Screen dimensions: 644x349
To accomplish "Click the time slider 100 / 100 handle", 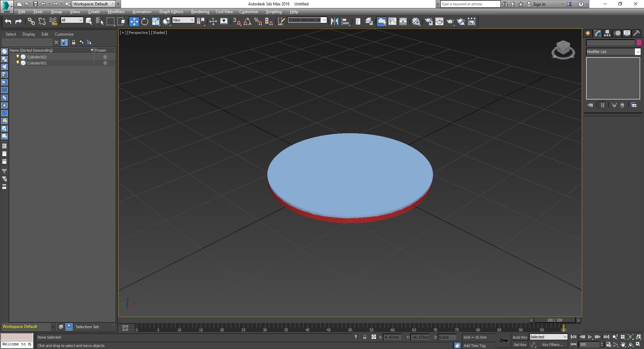I will point(555,320).
